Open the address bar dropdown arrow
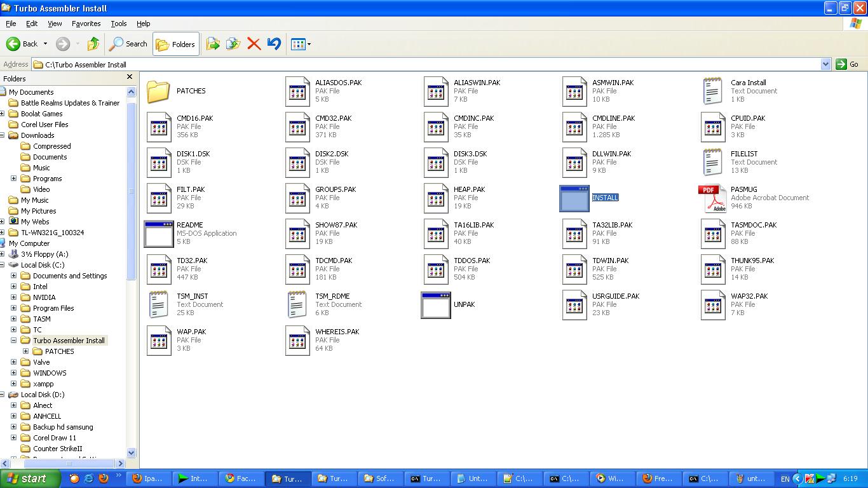 [825, 64]
